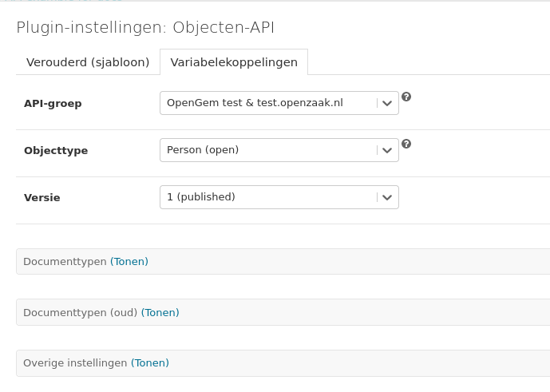This screenshot has width=550, height=392.
Task: Show the Documenttypen (oud) section via Tonen
Action: pyautogui.click(x=160, y=312)
